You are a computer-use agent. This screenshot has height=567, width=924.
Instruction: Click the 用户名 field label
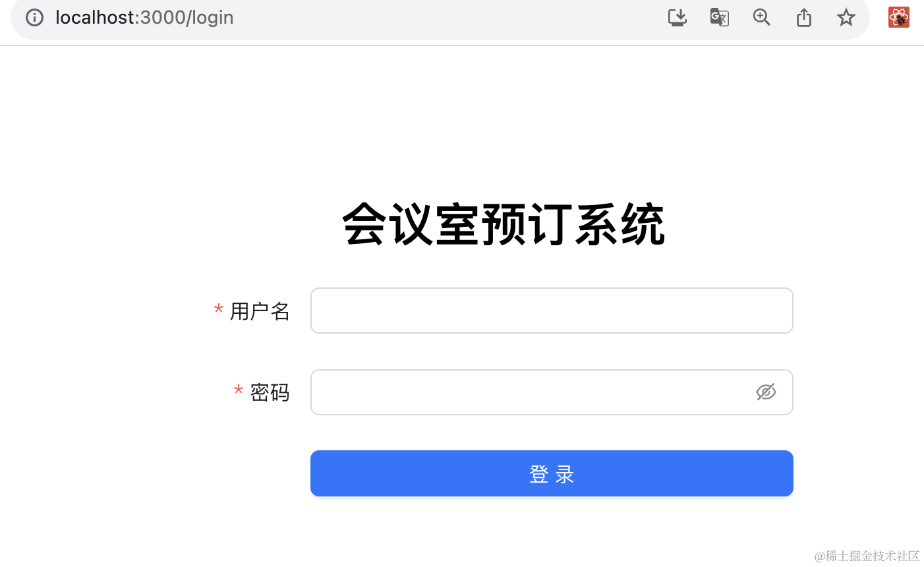[260, 311]
